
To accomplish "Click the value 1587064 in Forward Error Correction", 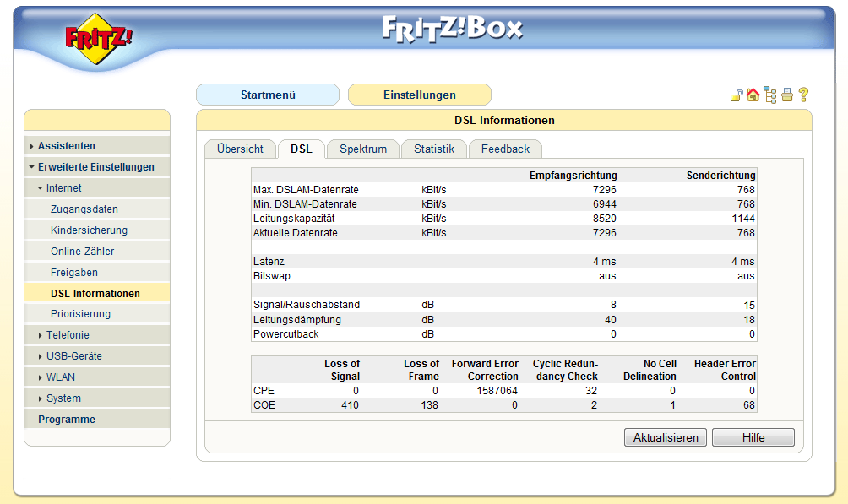I will pyautogui.click(x=497, y=391).
